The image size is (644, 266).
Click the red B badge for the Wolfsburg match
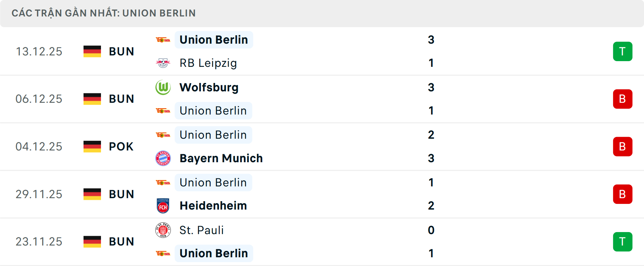(623, 99)
